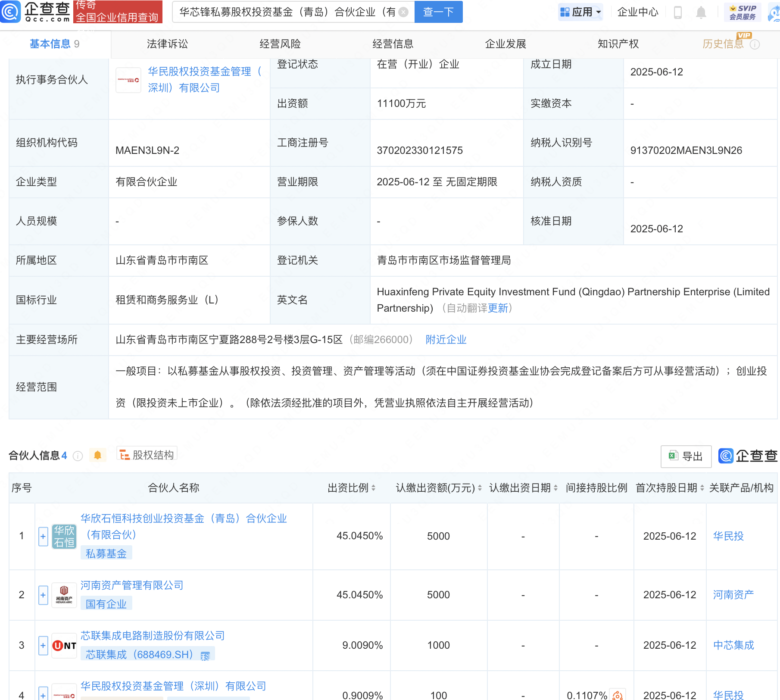Sort by 认缴出资日期 column
This screenshot has height=700, width=780.
555,488
